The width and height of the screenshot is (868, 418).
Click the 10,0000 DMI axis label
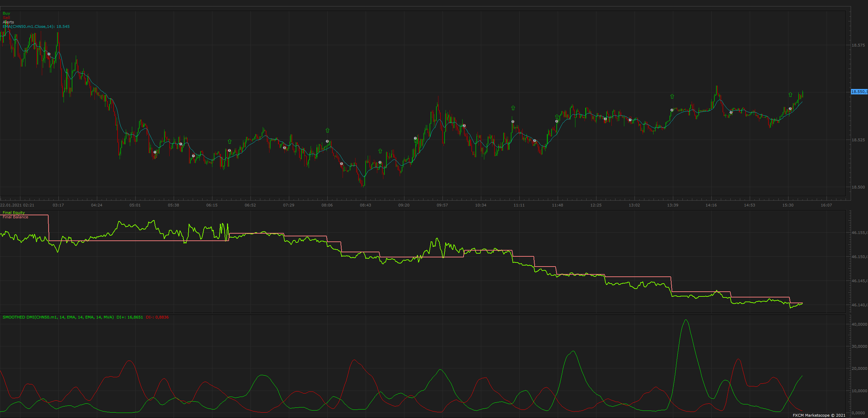(860, 391)
